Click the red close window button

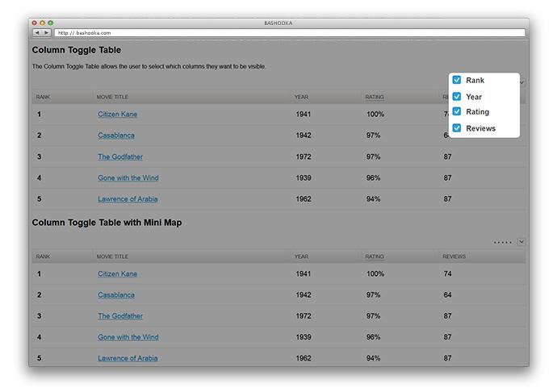(x=34, y=23)
